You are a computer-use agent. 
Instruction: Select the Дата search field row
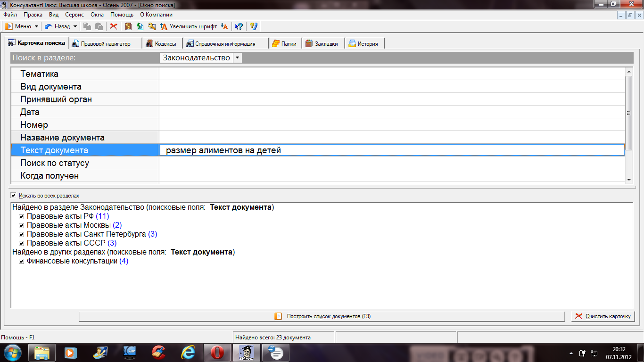tap(318, 112)
